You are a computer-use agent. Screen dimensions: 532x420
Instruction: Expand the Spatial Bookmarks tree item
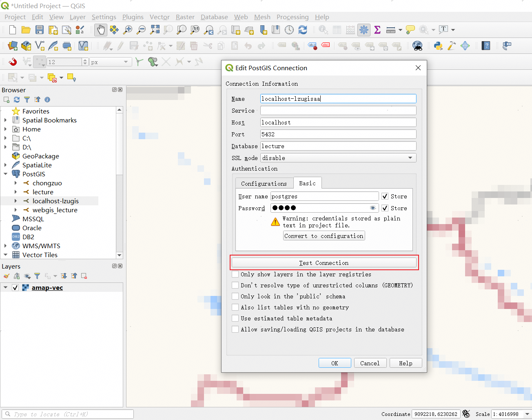point(5,120)
